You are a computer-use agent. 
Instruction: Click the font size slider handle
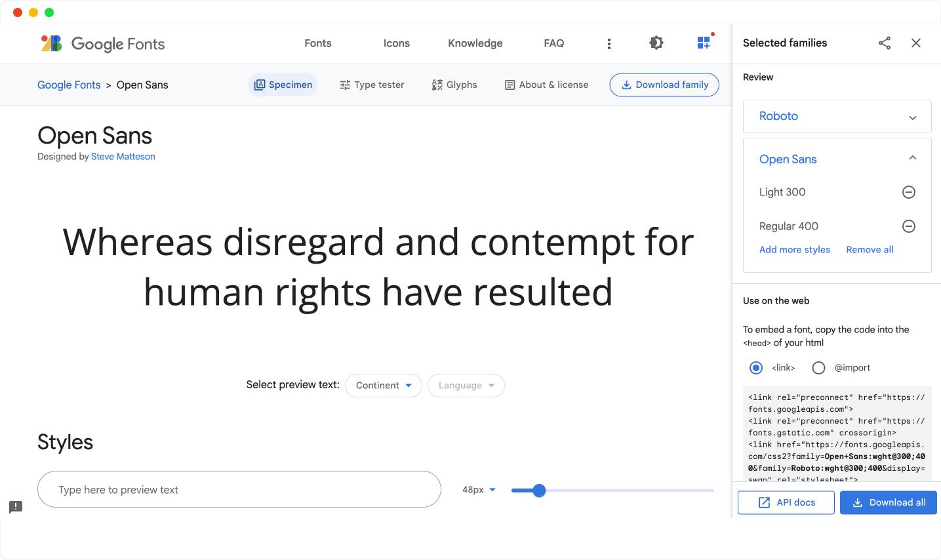tap(539, 490)
